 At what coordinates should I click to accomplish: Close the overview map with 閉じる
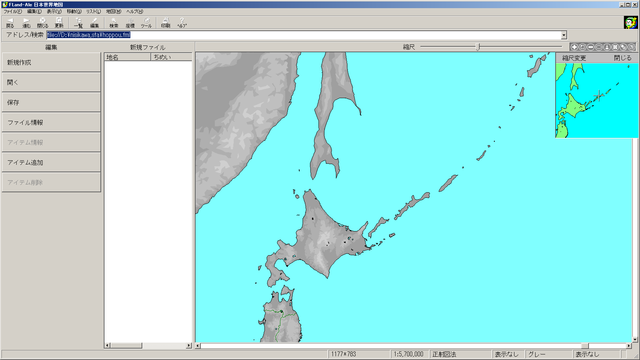(x=622, y=58)
